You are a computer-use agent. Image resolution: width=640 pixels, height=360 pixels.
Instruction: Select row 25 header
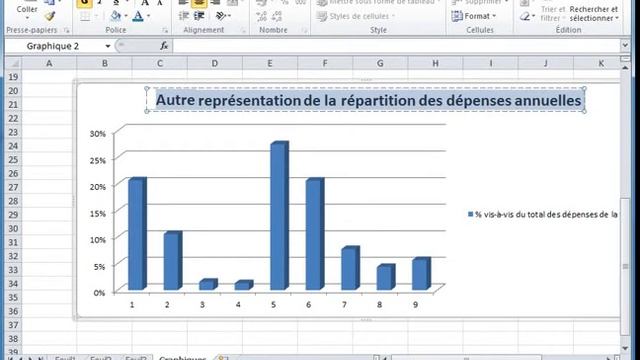point(13,160)
